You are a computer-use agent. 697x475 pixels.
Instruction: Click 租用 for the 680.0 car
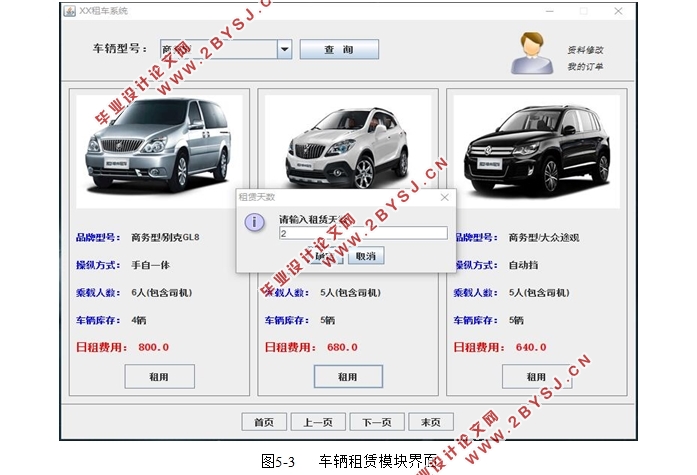click(x=348, y=377)
